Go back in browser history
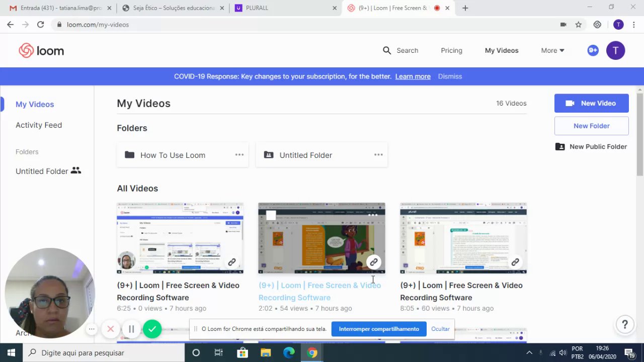The width and height of the screenshot is (644, 362). pos(10,25)
